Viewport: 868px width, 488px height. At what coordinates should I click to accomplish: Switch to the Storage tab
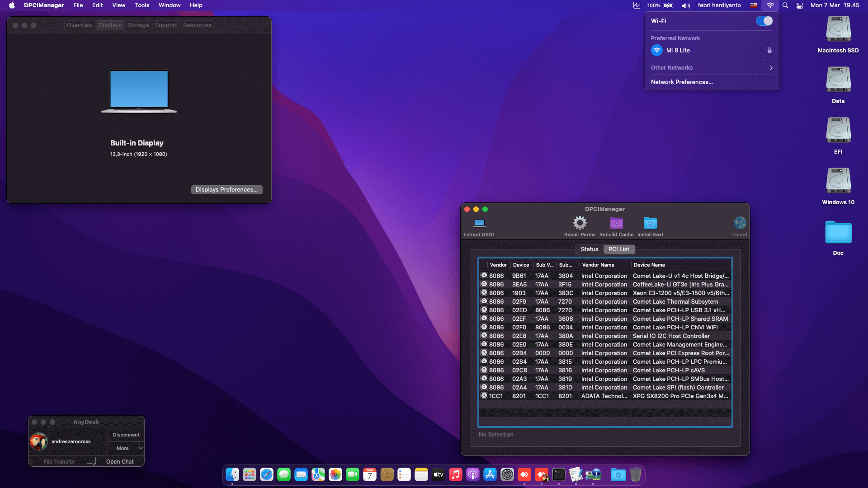coord(138,25)
